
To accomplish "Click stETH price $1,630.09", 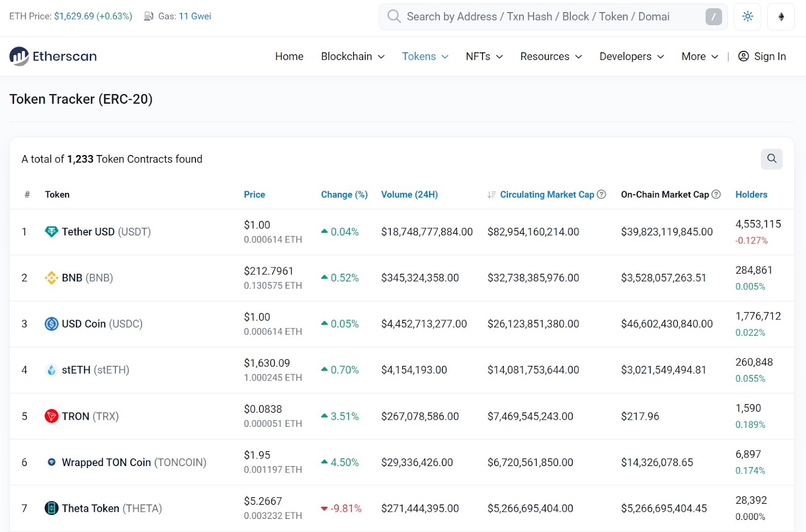I will [267, 363].
